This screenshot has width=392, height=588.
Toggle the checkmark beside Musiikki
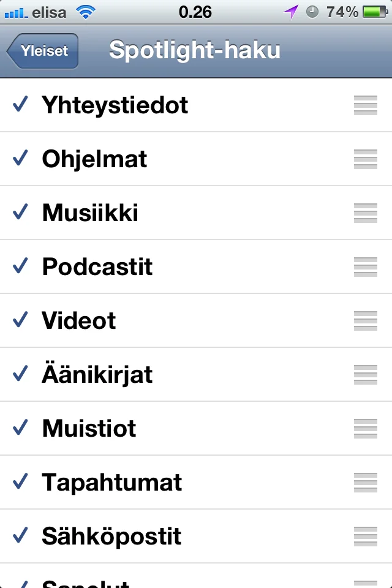[x=21, y=213]
